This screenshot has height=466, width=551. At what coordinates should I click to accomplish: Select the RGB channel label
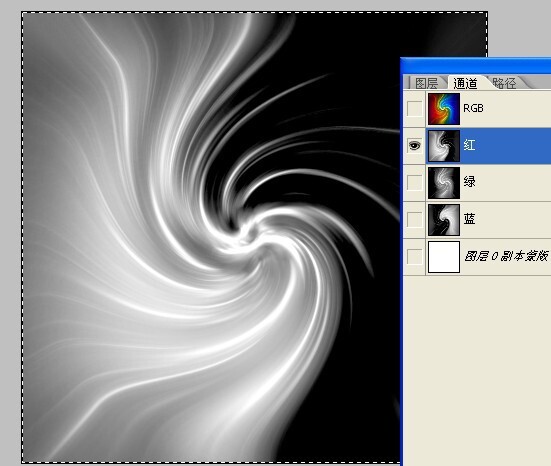pos(473,108)
